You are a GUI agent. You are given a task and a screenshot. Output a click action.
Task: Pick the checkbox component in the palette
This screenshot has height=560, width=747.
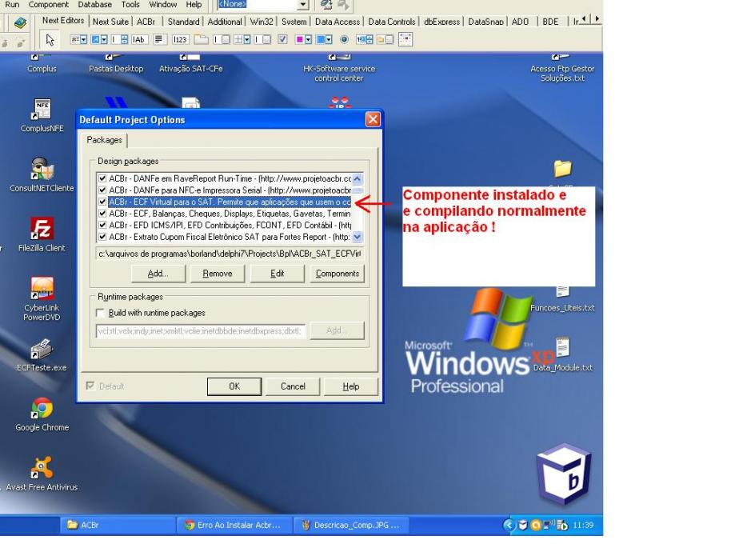pyautogui.click(x=282, y=39)
